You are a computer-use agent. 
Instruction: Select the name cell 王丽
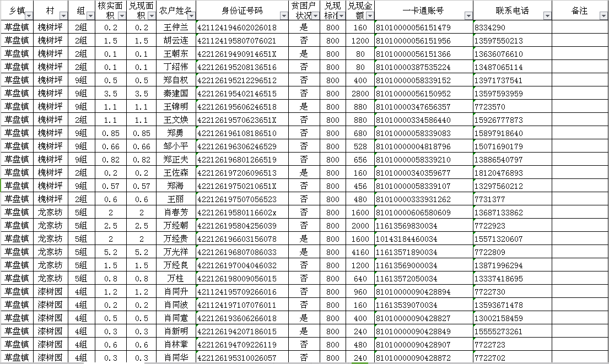click(x=175, y=199)
